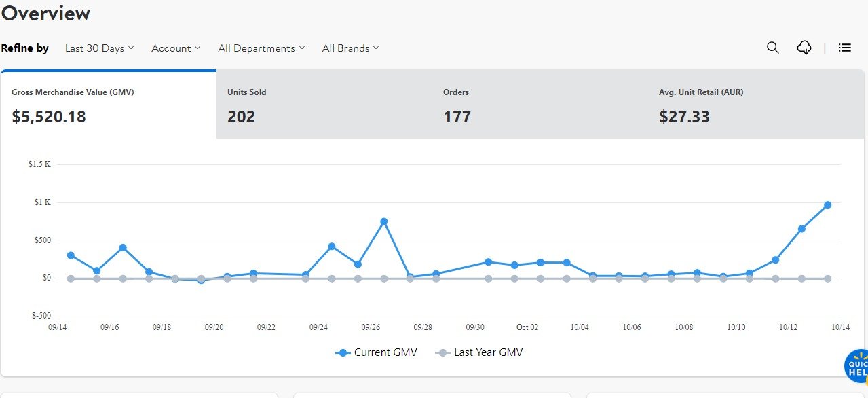Click the first Current GMV point at 09/14
This screenshot has width=868, height=398.
click(71, 255)
